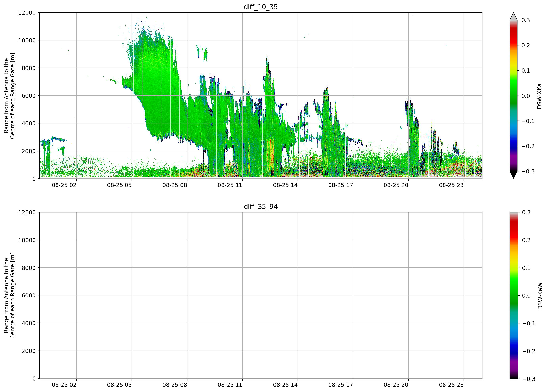Click the 0.3 tick on DSW-KaW colorbar

coord(526,212)
